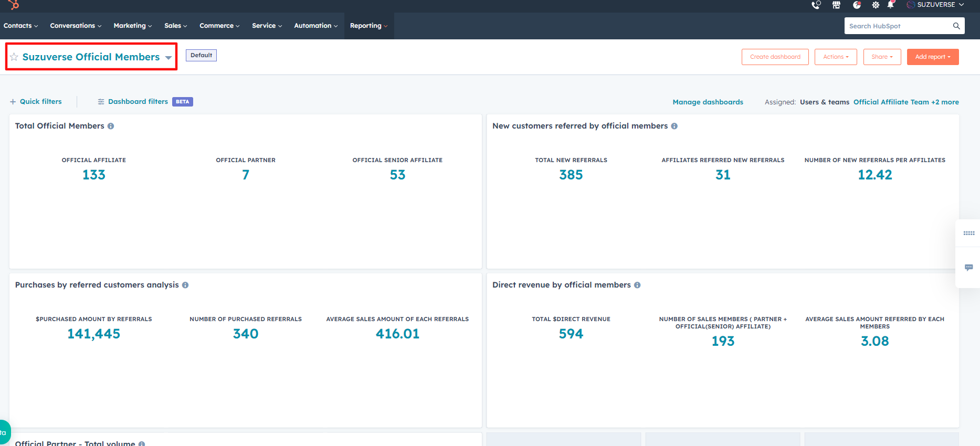Click the Create dashboard button
The height and width of the screenshot is (446, 980).
(775, 57)
